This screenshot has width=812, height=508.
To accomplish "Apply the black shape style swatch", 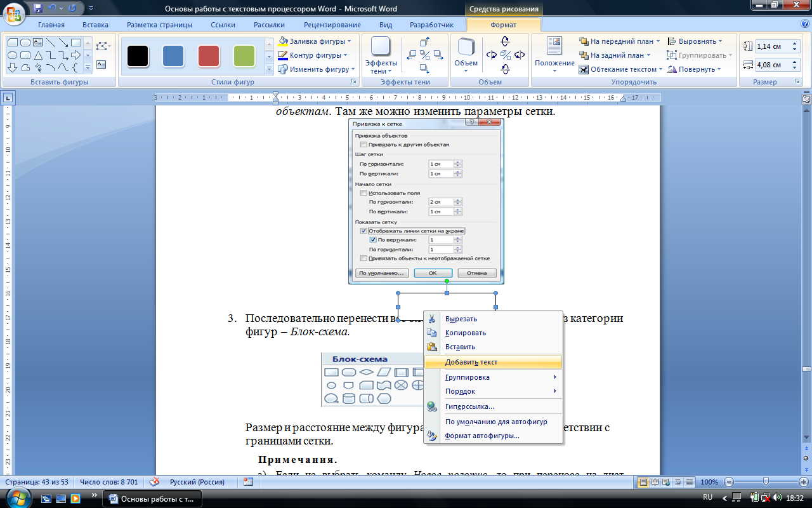I will pos(138,56).
